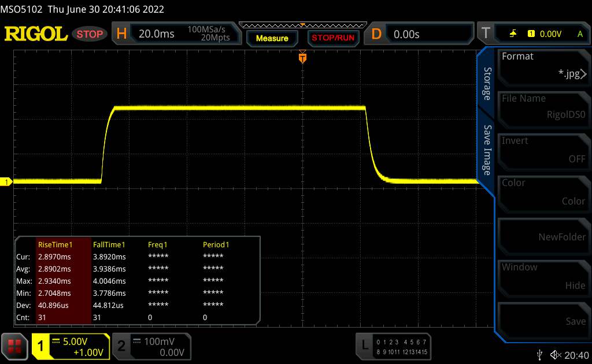This screenshot has height=364, width=592.
Task: Click the orange trigger position marker at top
Action: click(302, 58)
